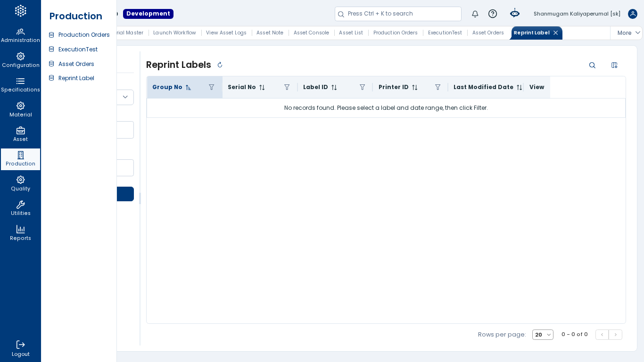Switch to the View Asset Logs tab
Screen dimensions: 644x362
(x=226, y=33)
